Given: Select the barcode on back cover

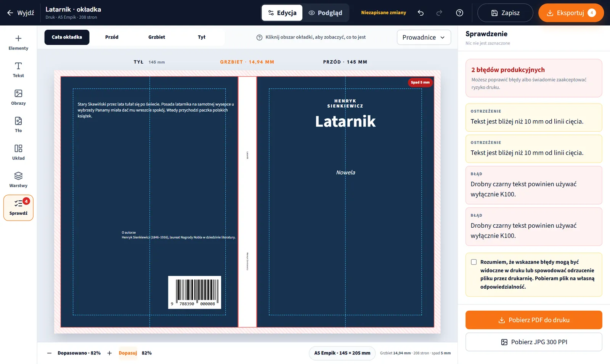Looking at the screenshot, I should [194, 292].
